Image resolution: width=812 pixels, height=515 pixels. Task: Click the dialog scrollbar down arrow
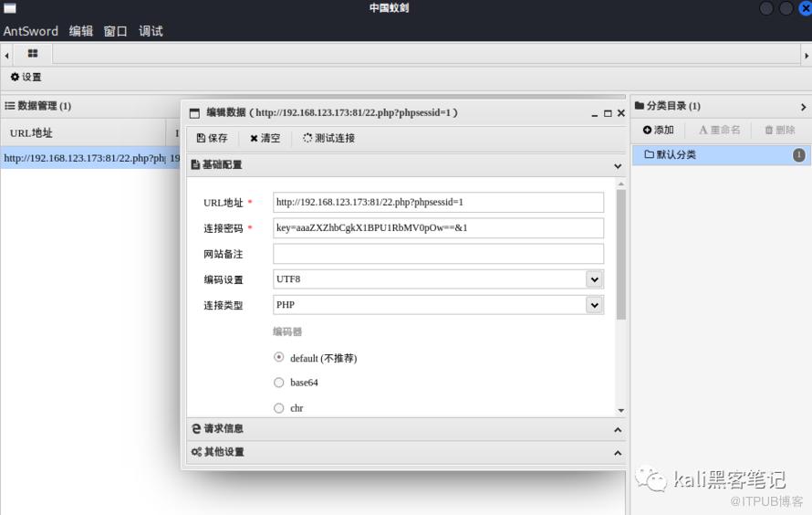621,410
